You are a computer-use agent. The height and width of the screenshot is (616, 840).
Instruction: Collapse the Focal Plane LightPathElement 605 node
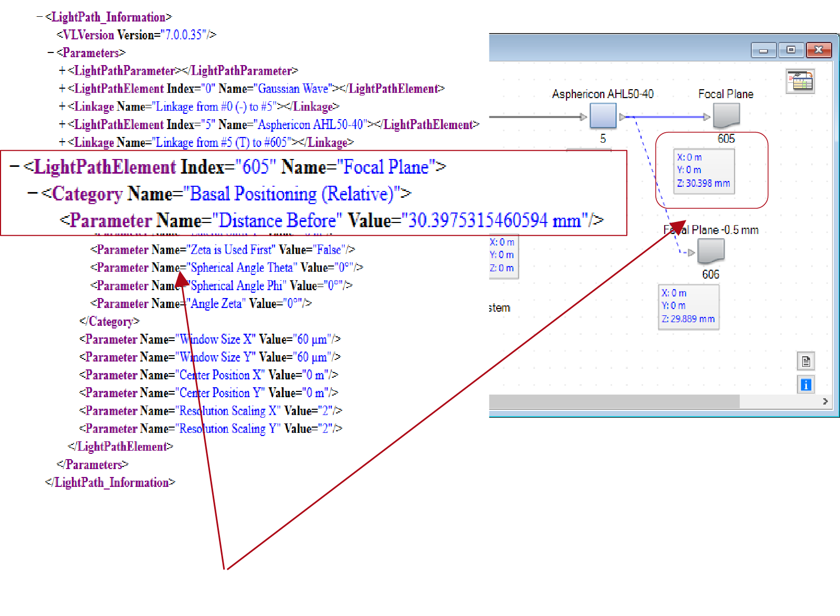[15, 167]
